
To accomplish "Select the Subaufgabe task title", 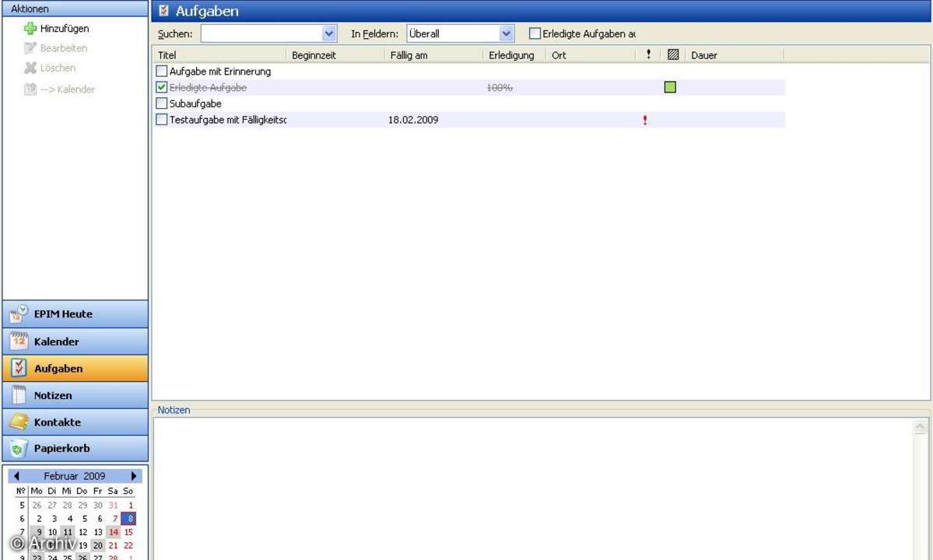I will click(195, 103).
